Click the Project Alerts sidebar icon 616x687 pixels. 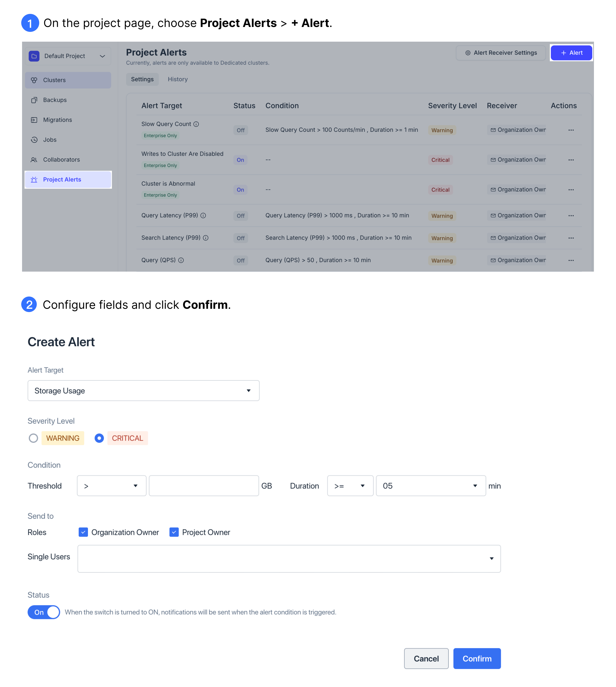(35, 179)
